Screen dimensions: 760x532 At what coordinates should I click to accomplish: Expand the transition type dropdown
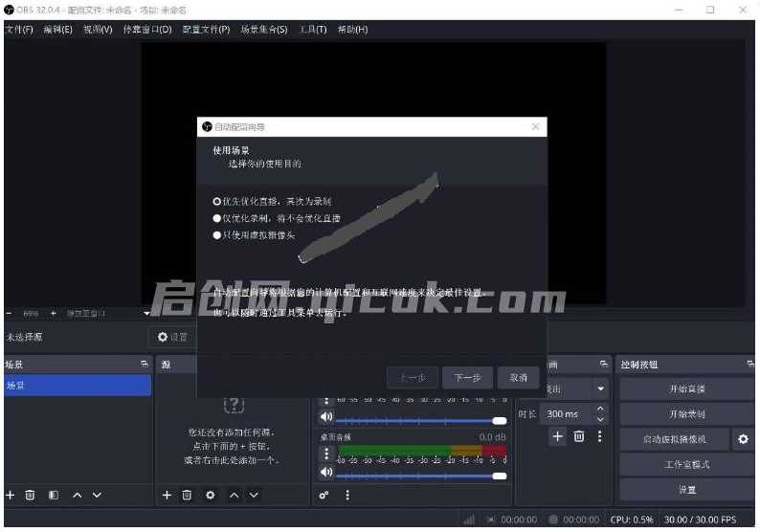click(x=600, y=389)
